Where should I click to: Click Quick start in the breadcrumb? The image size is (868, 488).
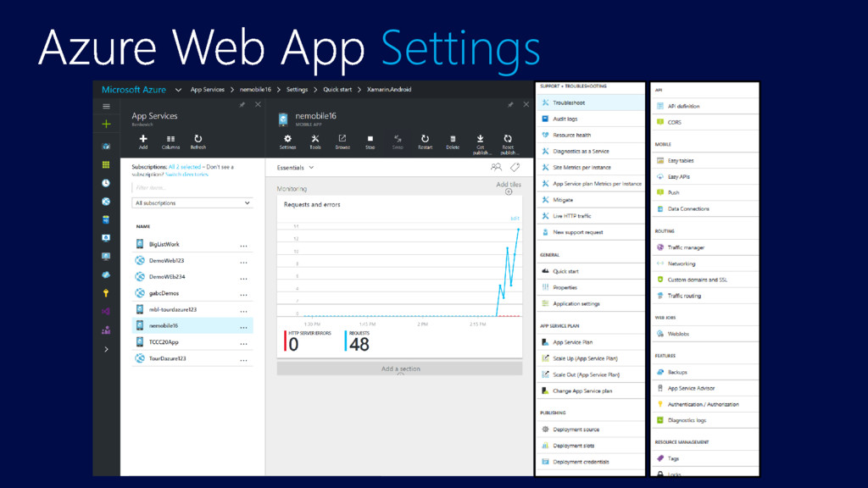[x=337, y=90]
